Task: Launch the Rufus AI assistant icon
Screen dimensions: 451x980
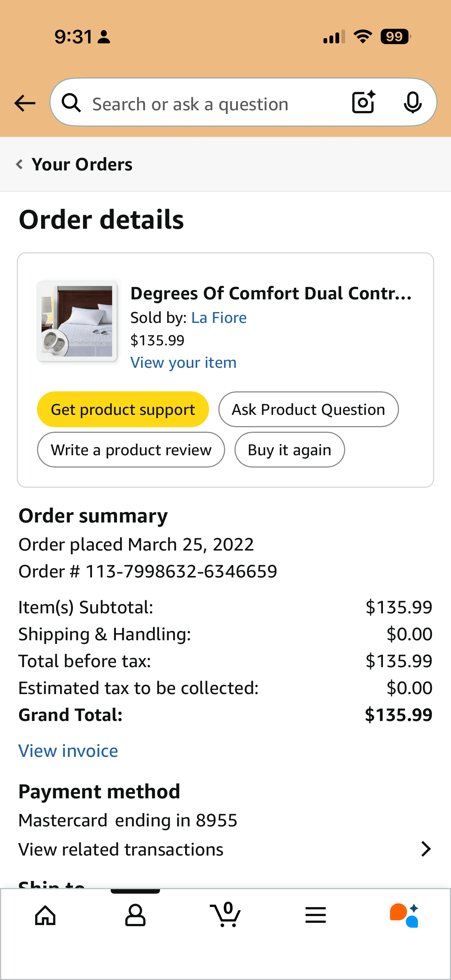Action: coord(404,915)
